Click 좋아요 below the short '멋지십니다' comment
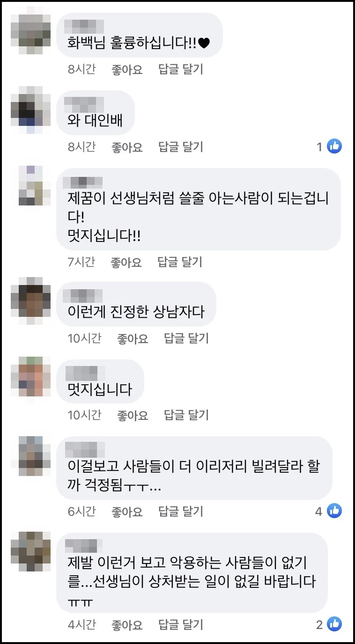 (x=133, y=415)
